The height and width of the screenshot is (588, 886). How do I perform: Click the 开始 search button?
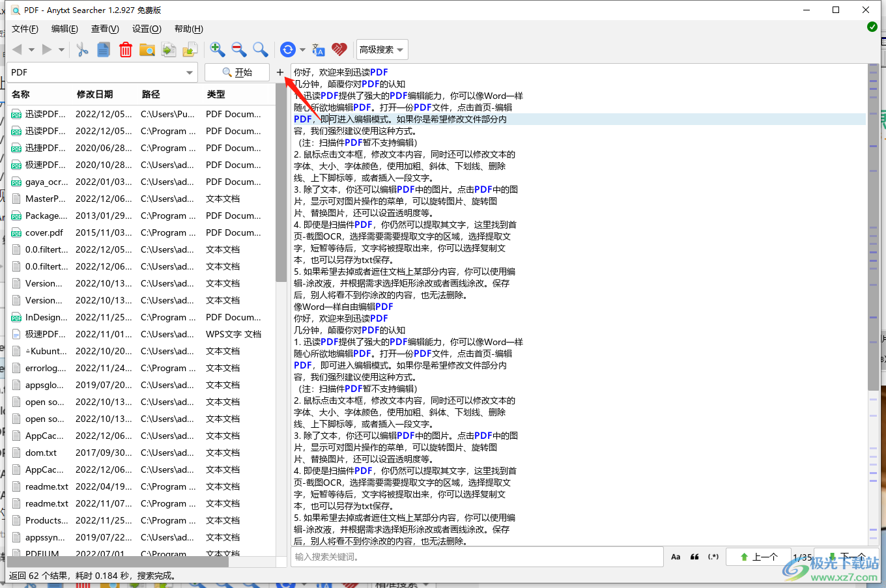[x=237, y=72]
